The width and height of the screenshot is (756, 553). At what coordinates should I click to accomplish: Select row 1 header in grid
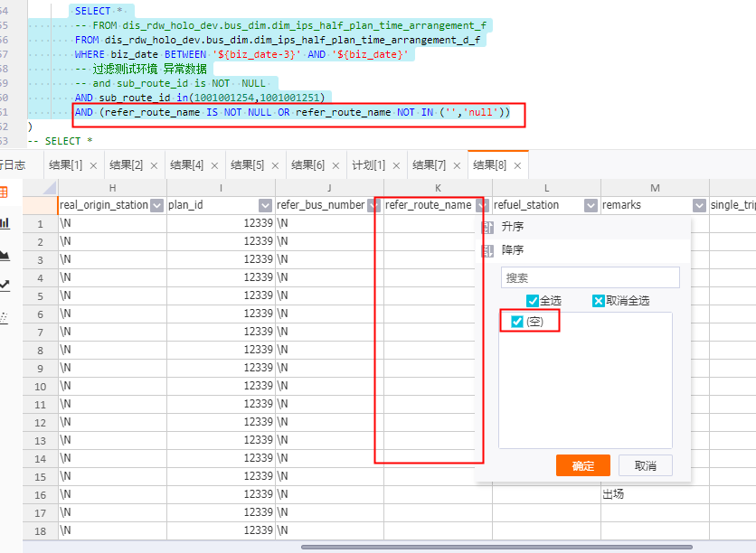(x=41, y=224)
